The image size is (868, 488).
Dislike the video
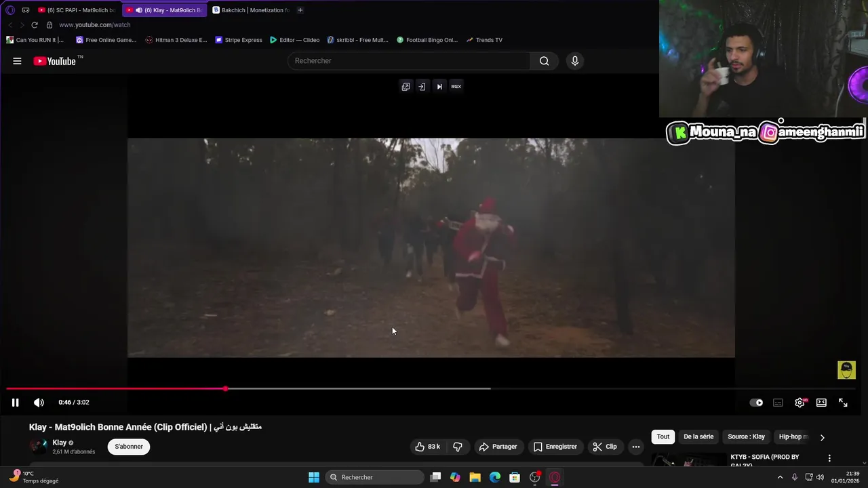458,447
